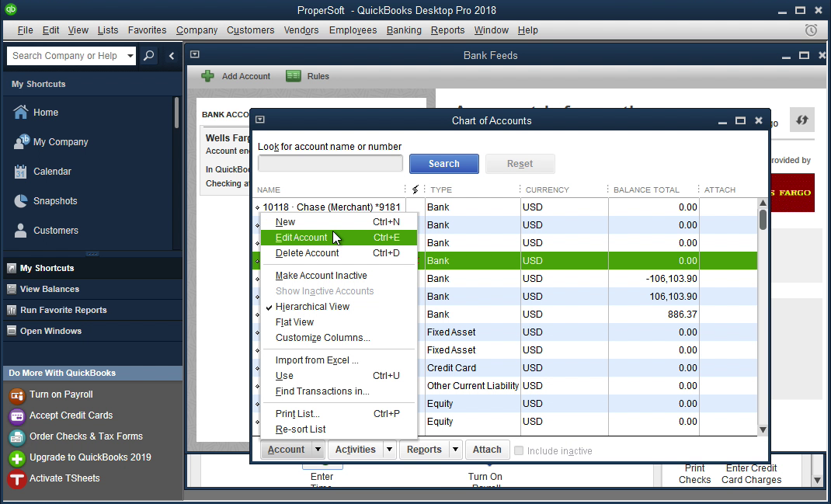This screenshot has height=504, width=831.
Task: Click the accounts list scroll down arrow
Action: [x=763, y=429]
